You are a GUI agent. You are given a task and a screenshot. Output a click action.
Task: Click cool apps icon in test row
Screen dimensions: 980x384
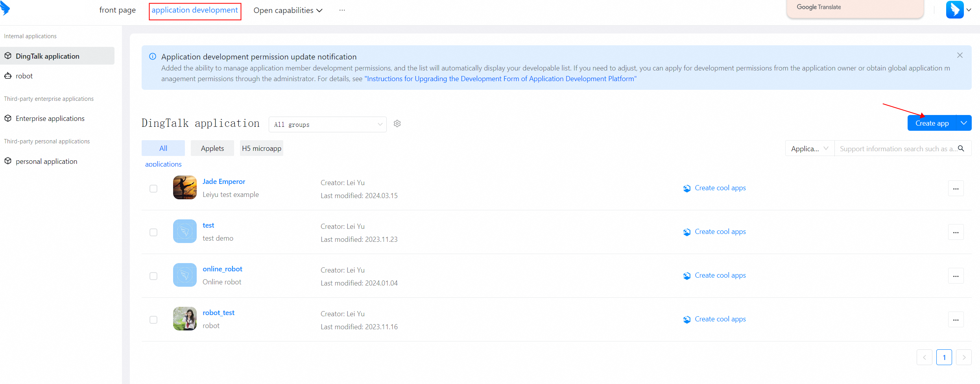[687, 232]
